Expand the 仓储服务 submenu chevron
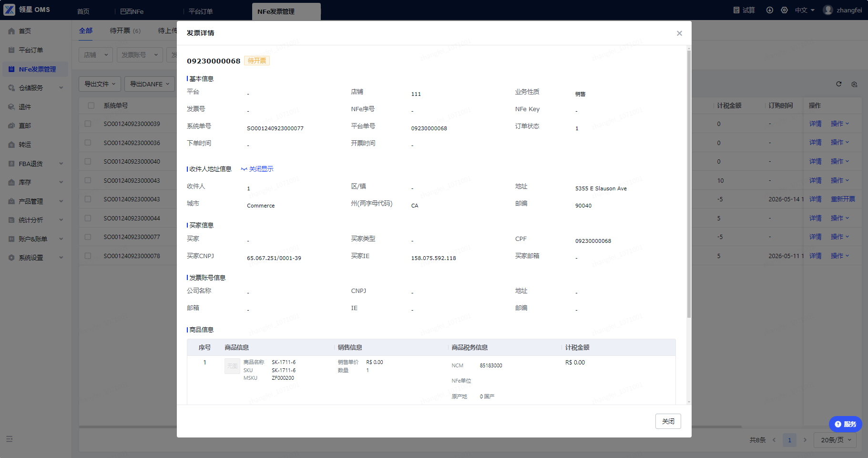Screen dimensions: 868x458 61,88
